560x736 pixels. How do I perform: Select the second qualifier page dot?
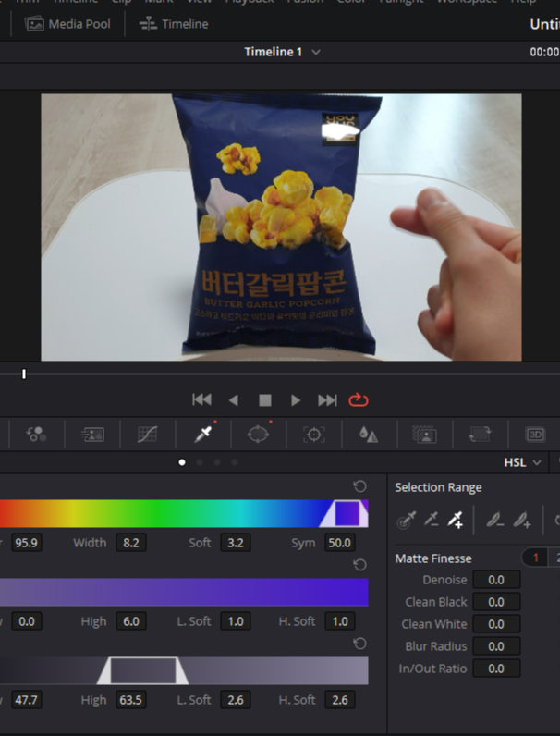200,462
